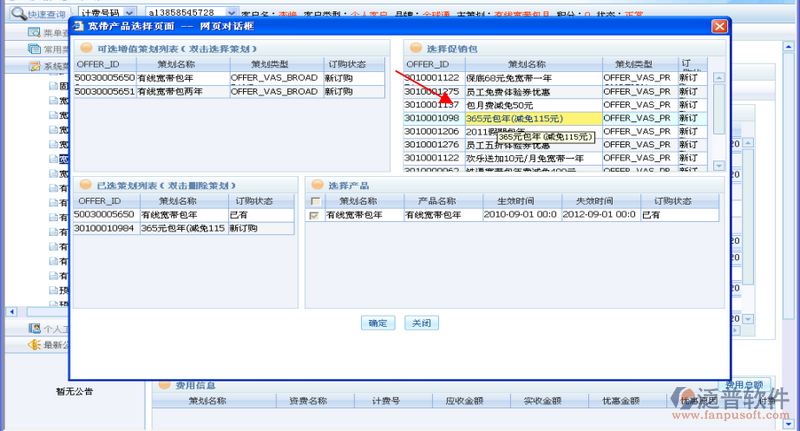Select plan 50030005651 有线宽带包两年
Screen dimensions: 800x431
point(229,92)
